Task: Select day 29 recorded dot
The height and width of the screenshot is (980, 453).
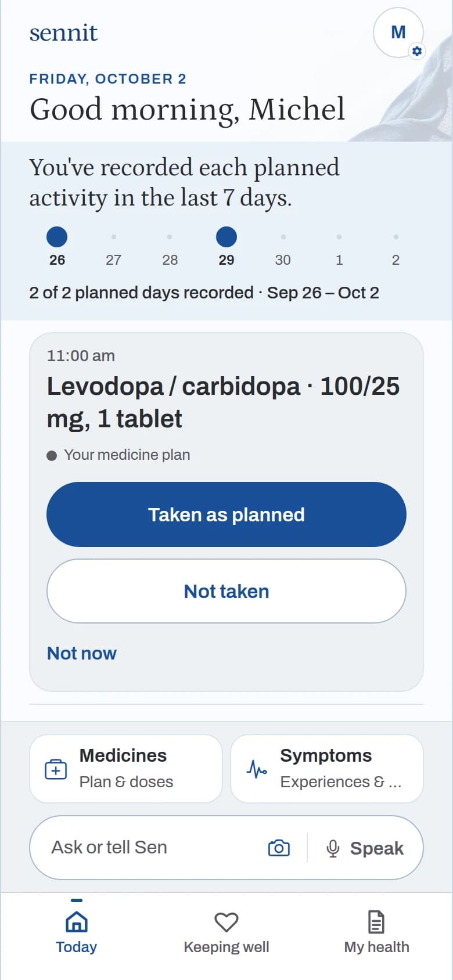Action: pos(227,237)
